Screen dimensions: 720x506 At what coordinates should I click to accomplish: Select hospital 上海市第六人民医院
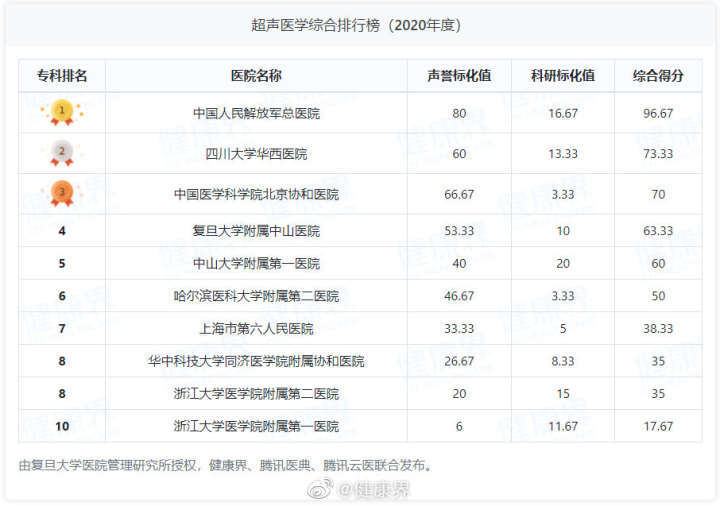256,328
